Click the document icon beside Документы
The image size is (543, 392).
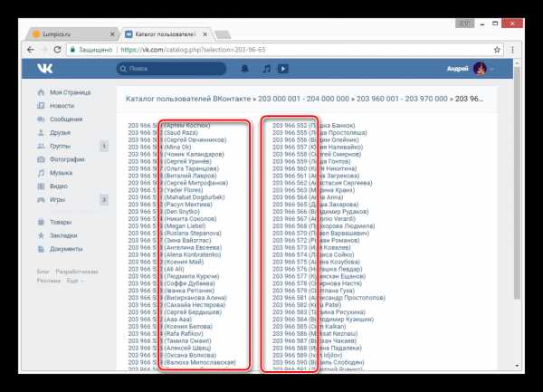pos(41,249)
